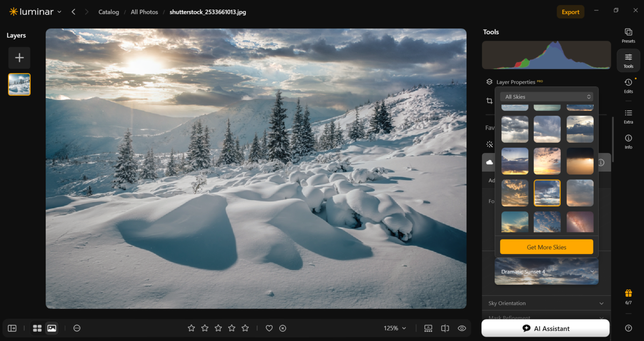Switch to single image view
The height and width of the screenshot is (341, 644).
[x=52, y=328]
